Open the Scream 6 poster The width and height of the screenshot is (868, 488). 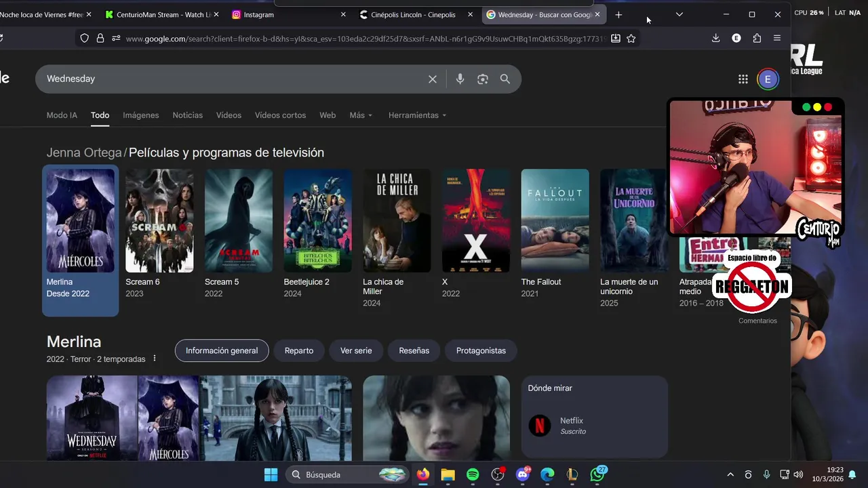[159, 221]
